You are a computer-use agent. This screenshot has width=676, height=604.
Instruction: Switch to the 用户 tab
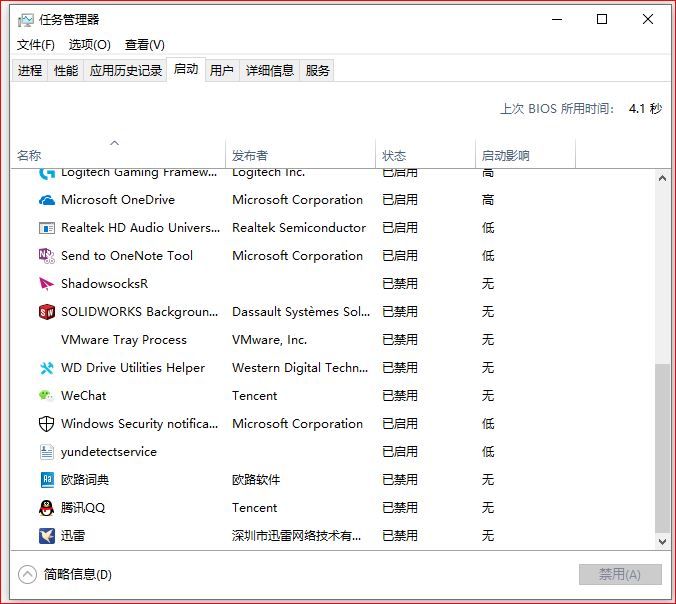[x=222, y=70]
